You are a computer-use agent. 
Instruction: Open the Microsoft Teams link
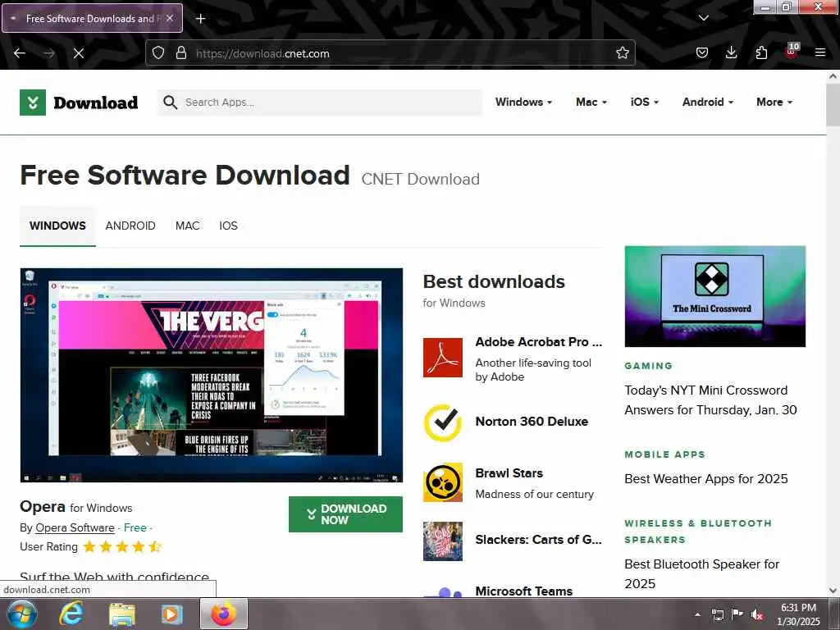pyautogui.click(x=524, y=591)
